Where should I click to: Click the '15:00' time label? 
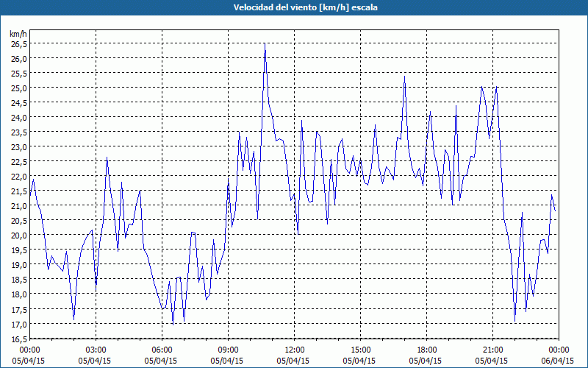pyautogui.click(x=361, y=350)
